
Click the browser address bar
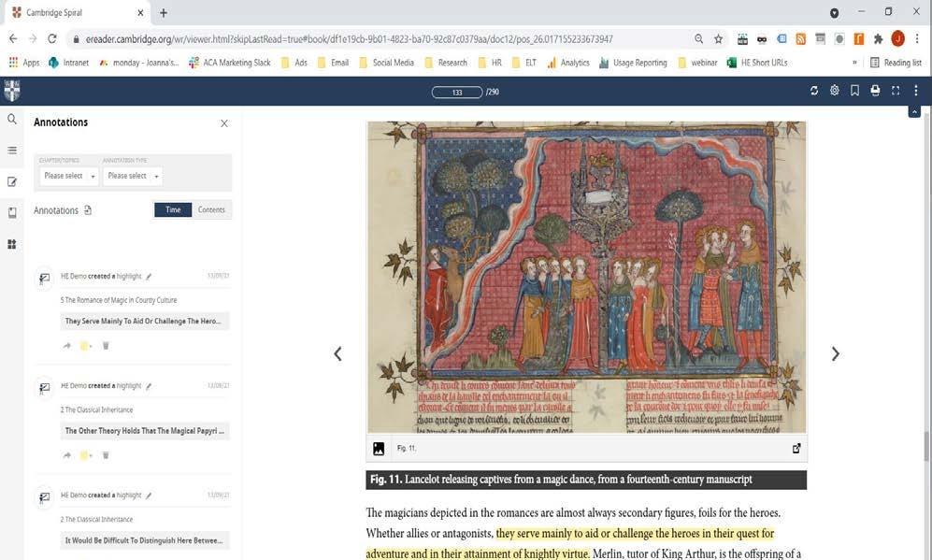(380, 39)
